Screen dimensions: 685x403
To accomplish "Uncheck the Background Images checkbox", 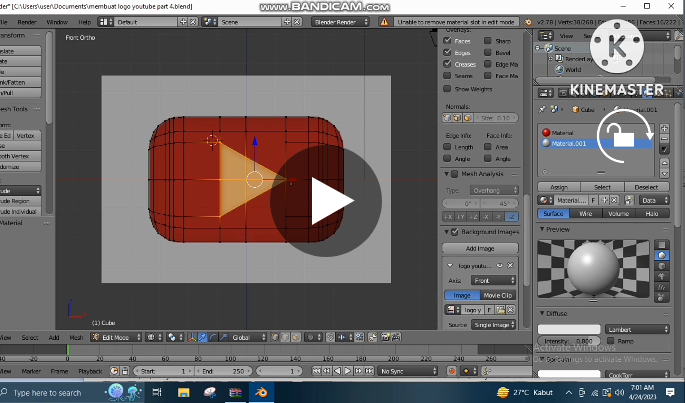I will (455, 232).
